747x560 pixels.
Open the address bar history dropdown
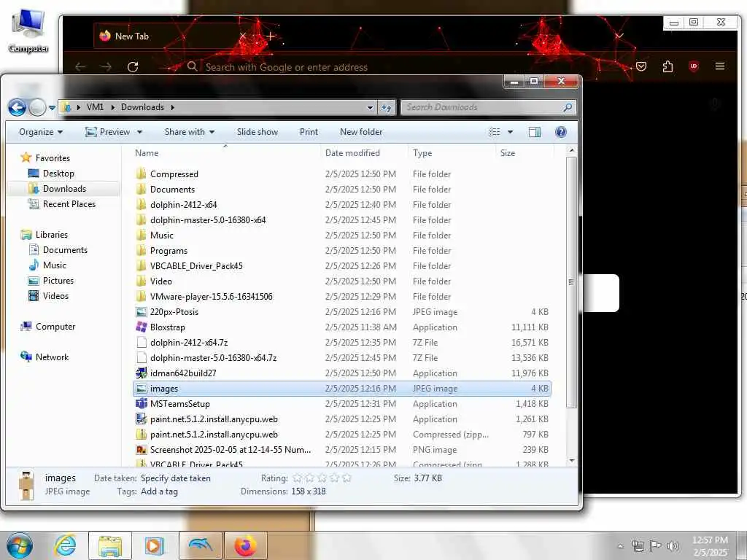pyautogui.click(x=370, y=108)
